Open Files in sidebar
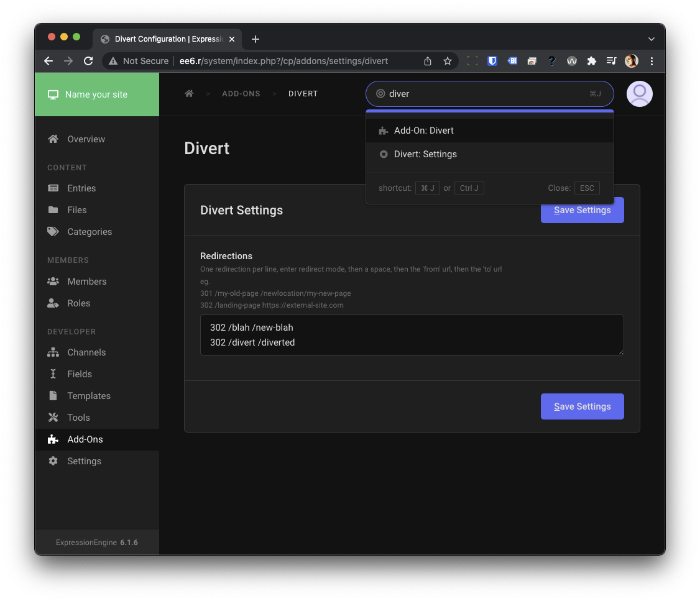700x601 pixels. (x=97, y=210)
